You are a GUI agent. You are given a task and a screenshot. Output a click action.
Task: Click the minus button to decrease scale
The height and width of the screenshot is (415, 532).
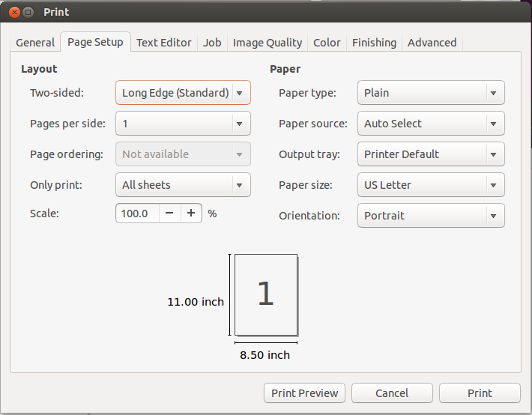(x=169, y=213)
